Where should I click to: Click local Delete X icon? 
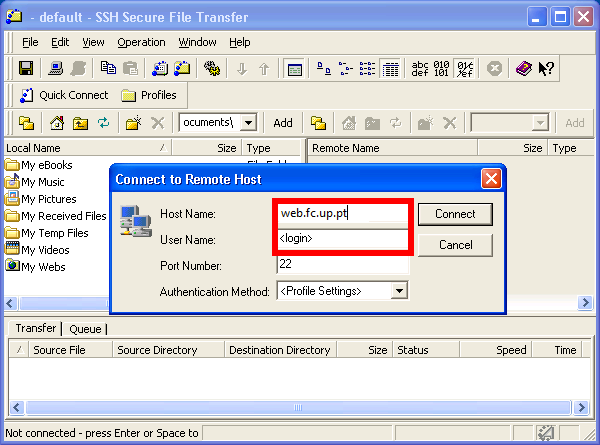click(157, 123)
